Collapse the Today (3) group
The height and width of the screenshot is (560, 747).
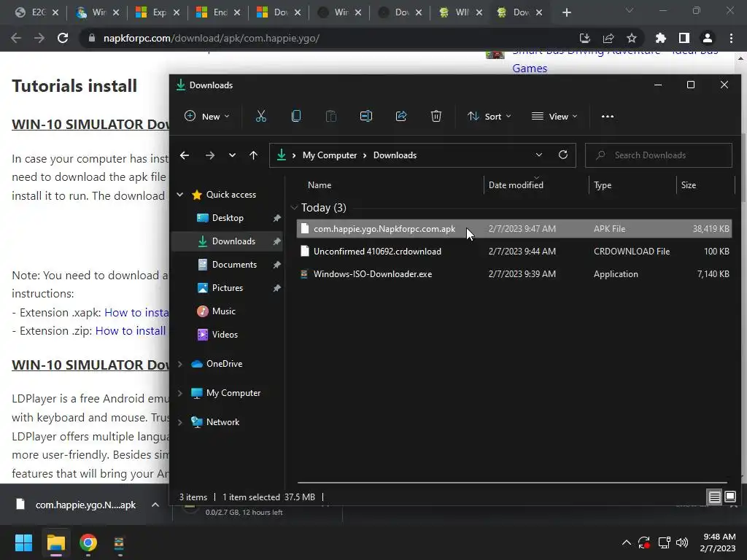(x=294, y=208)
